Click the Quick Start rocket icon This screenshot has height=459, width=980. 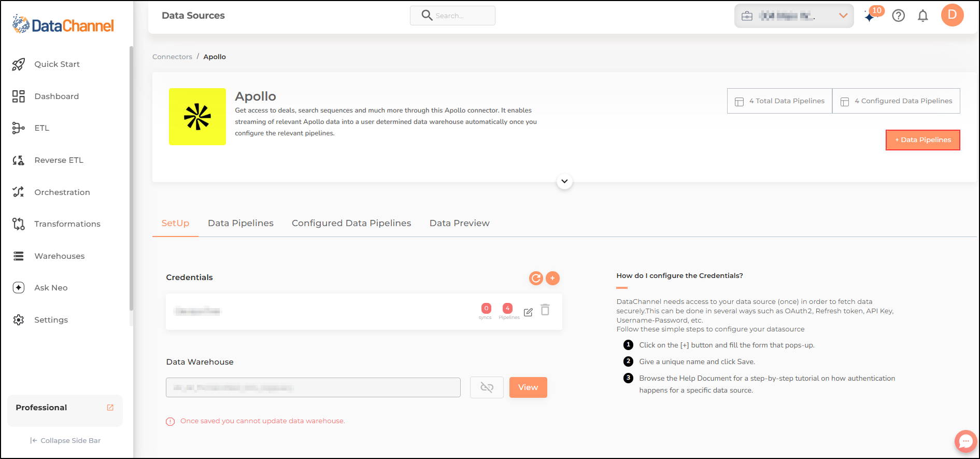pos(19,64)
